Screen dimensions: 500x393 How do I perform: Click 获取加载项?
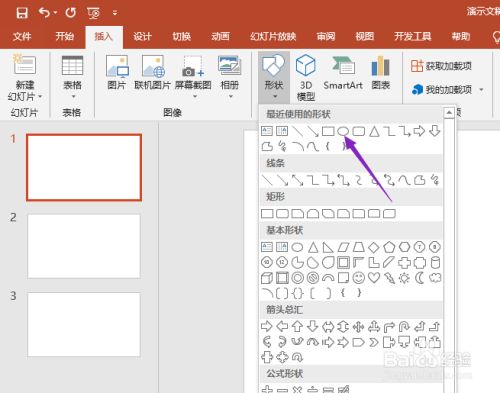point(441,66)
